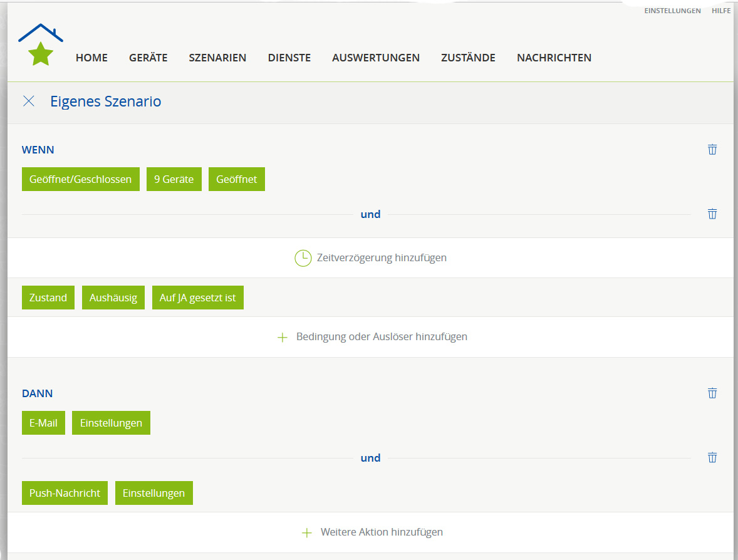Screen dimensions: 738x560
Task: Click the plus icon for Weitere Aktion
Action: [x=306, y=532]
